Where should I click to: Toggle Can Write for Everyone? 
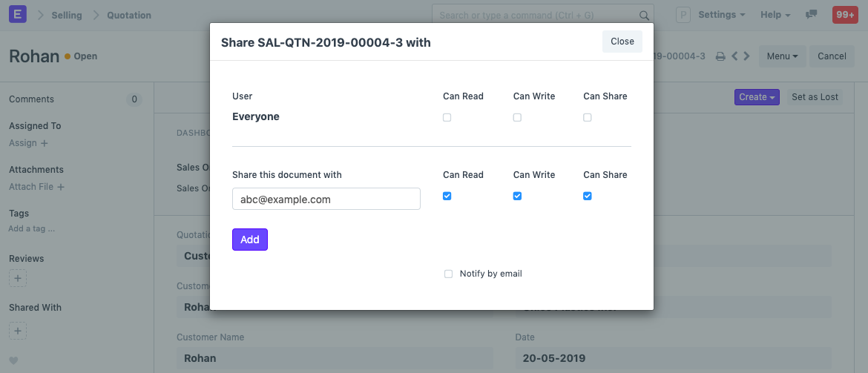pyautogui.click(x=517, y=117)
